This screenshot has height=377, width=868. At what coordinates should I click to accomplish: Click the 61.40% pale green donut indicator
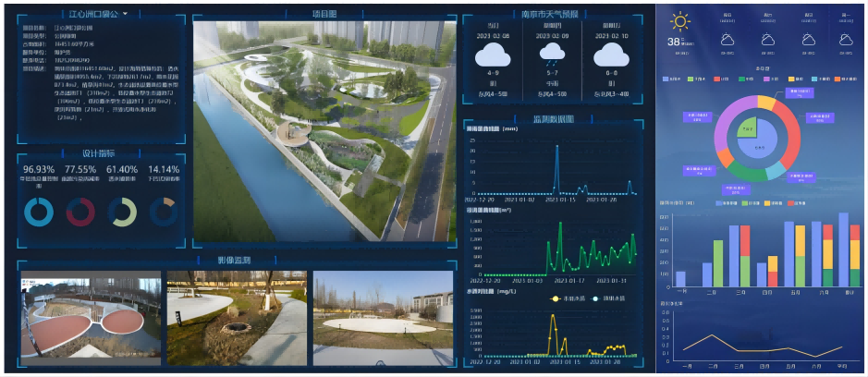(x=122, y=212)
